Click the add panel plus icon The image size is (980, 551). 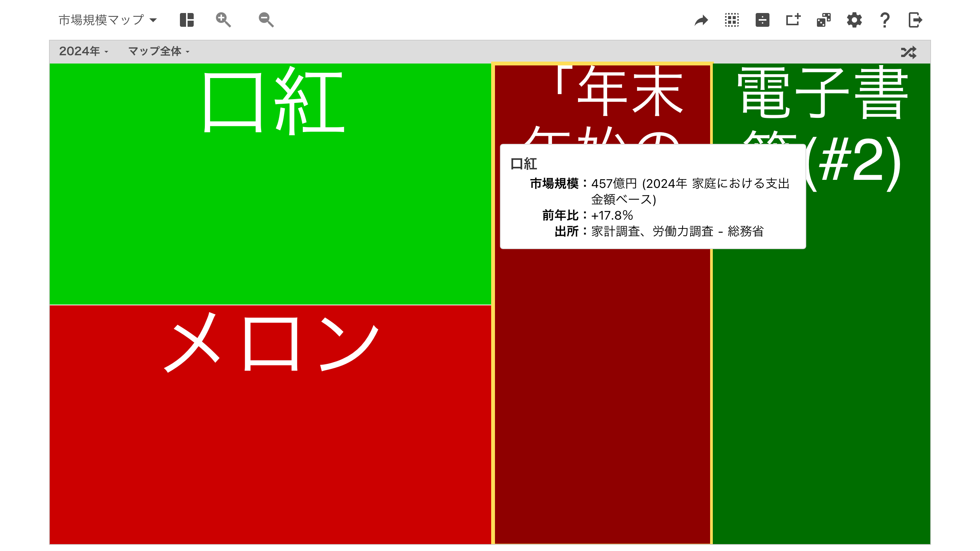coord(793,20)
